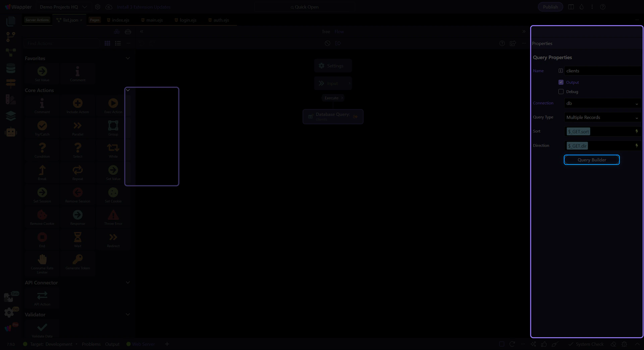Choose the Condition action
This screenshot has height=350, width=644.
coord(42,148)
